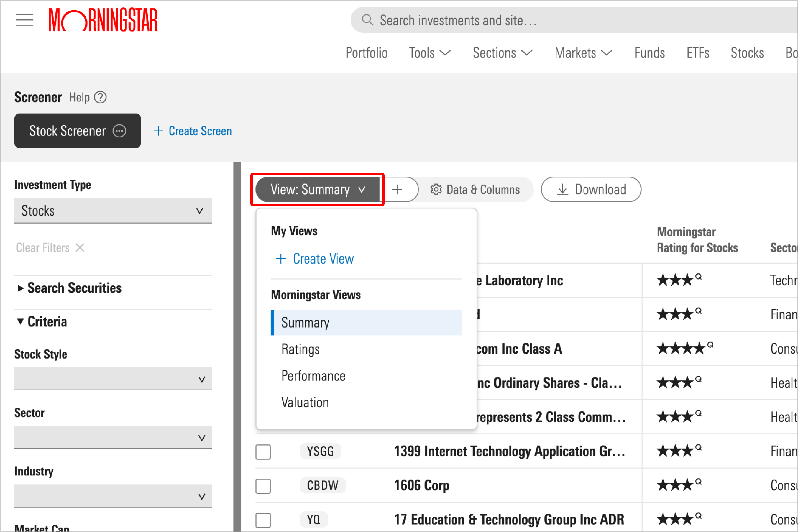
Task: Expand the Search Securities section
Action: coord(70,288)
